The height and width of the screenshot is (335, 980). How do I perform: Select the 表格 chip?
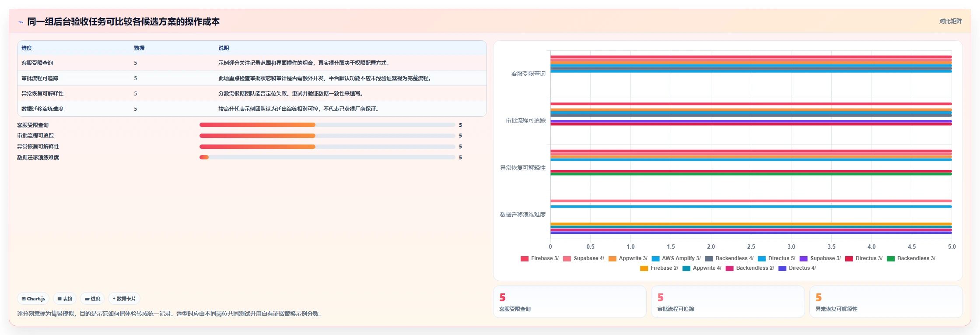pyautogui.click(x=65, y=299)
